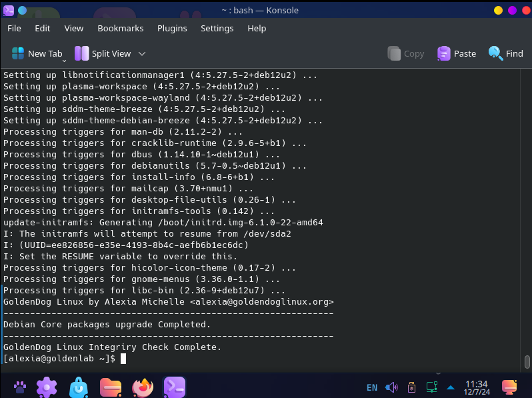The height and width of the screenshot is (398, 532).
Task: Expand hidden system tray icons arrow
Action: 451,387
